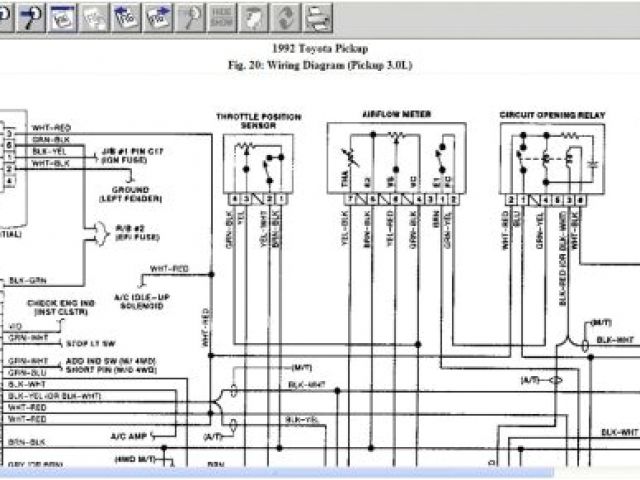
Task: Click the Fig. 20 Wiring Diagram caption
Action: point(319,64)
